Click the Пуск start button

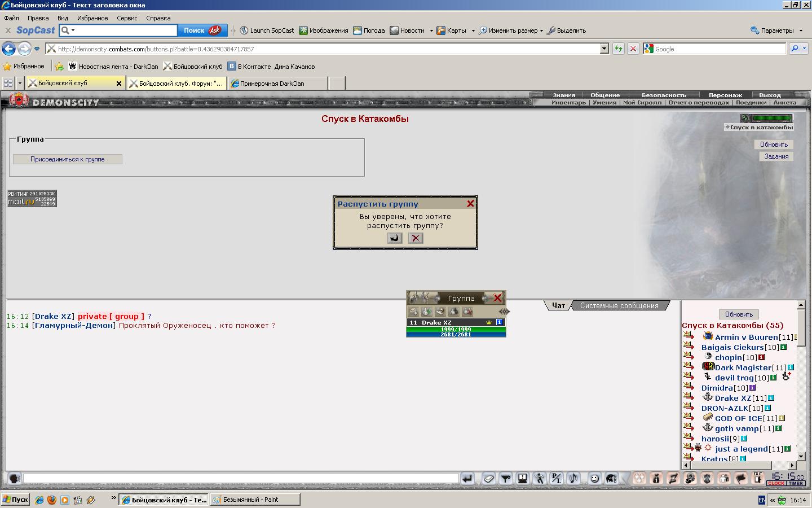(16, 500)
